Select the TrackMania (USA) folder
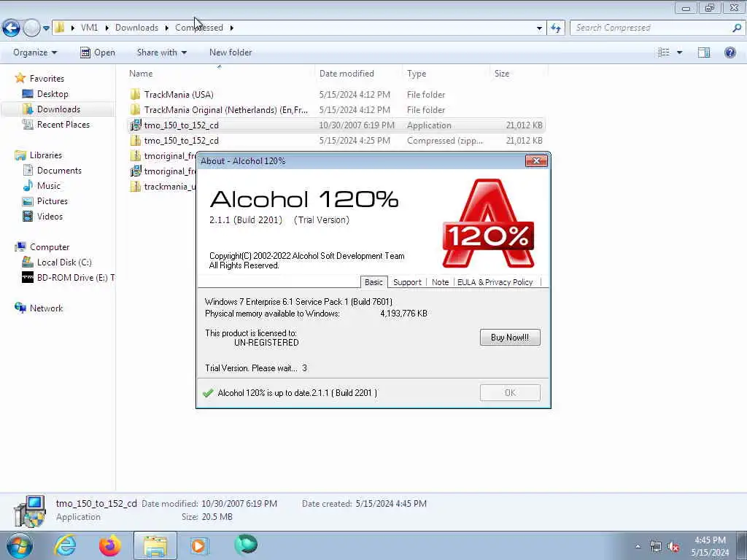The width and height of the screenshot is (747, 560). (171, 94)
